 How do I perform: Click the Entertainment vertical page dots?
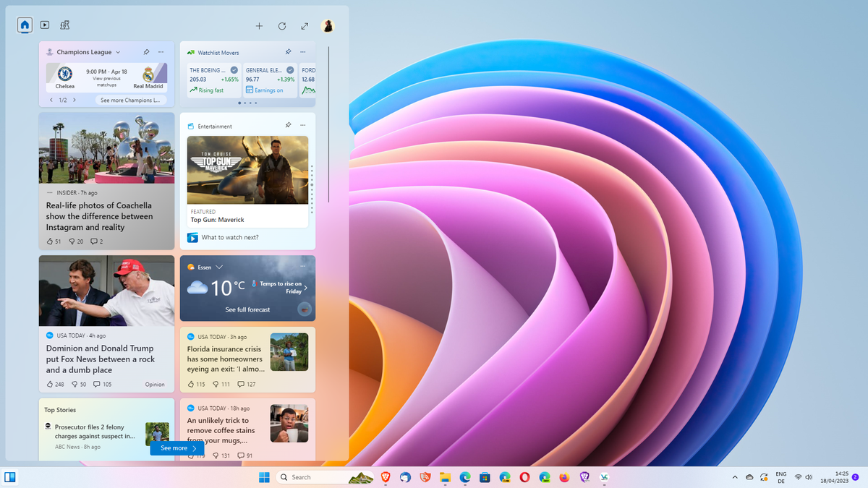pyautogui.click(x=312, y=189)
